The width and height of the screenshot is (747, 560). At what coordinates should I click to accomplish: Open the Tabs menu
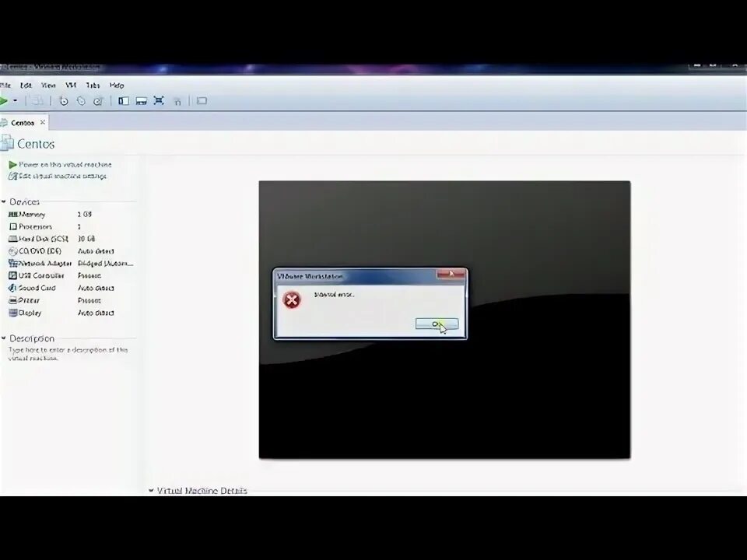tap(93, 86)
